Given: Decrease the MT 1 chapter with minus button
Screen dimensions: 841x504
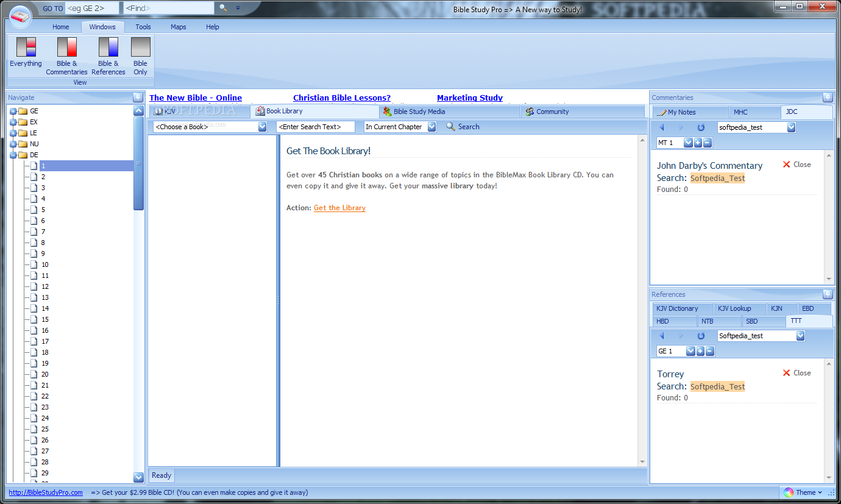Looking at the screenshot, I should pos(708,143).
